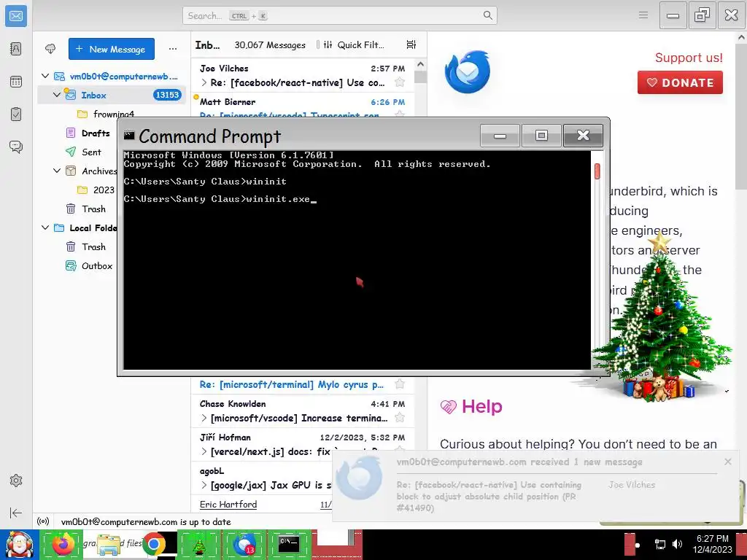Viewport: 747px width, 560px height.
Task: Expand the Joe Vilches message thread
Action: coord(204,82)
